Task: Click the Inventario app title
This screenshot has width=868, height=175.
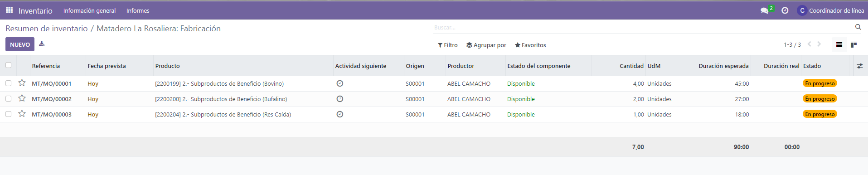Action: (x=35, y=10)
